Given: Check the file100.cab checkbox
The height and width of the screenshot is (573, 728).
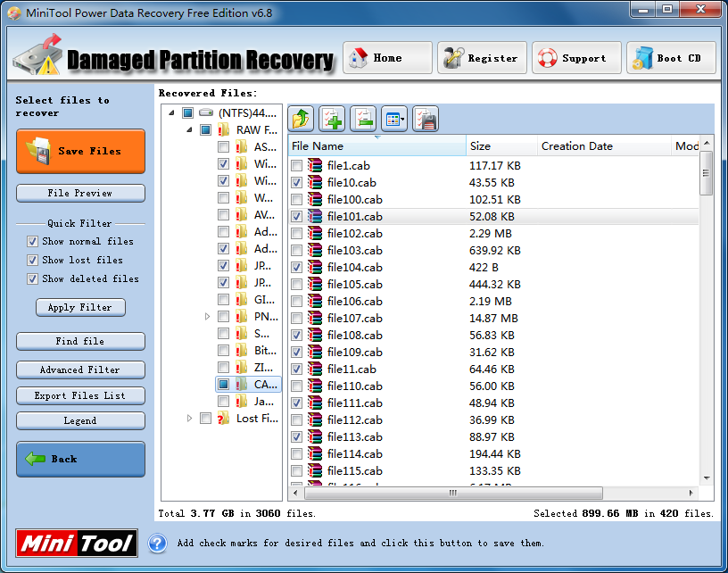Looking at the screenshot, I should pos(297,200).
